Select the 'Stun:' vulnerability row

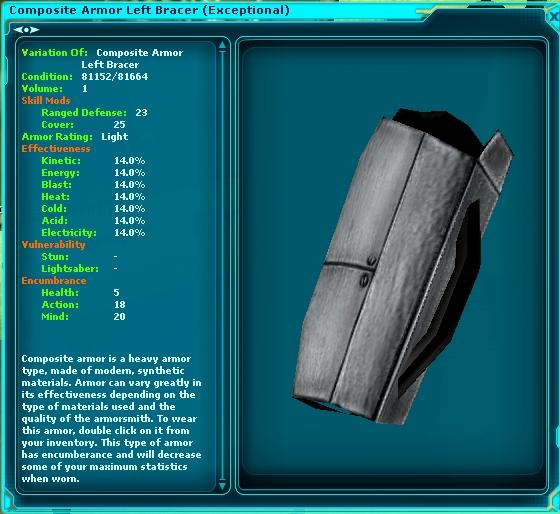(x=80, y=257)
